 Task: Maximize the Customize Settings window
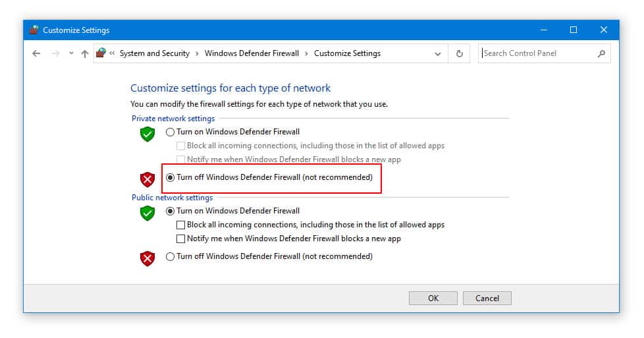(x=574, y=30)
